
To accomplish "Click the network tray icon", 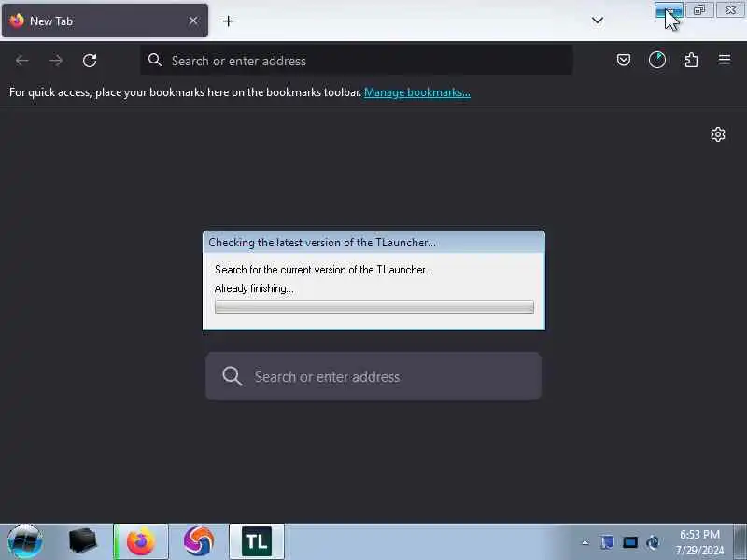I will tap(653, 542).
